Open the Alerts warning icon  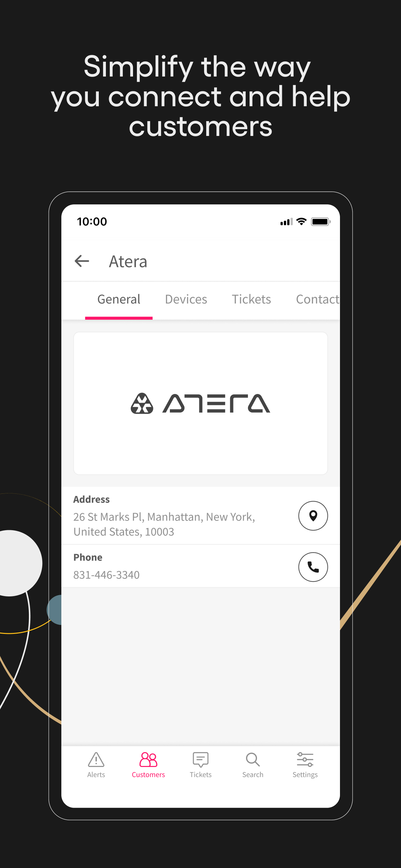(x=96, y=759)
